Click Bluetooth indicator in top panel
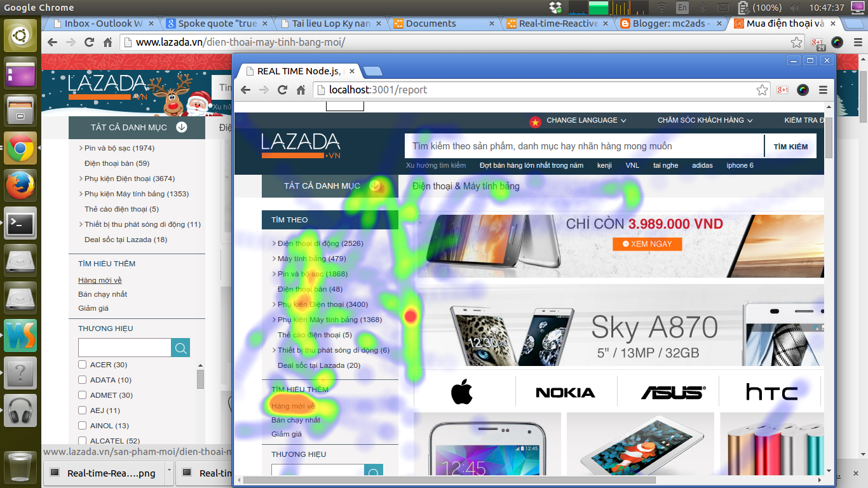 (703, 8)
